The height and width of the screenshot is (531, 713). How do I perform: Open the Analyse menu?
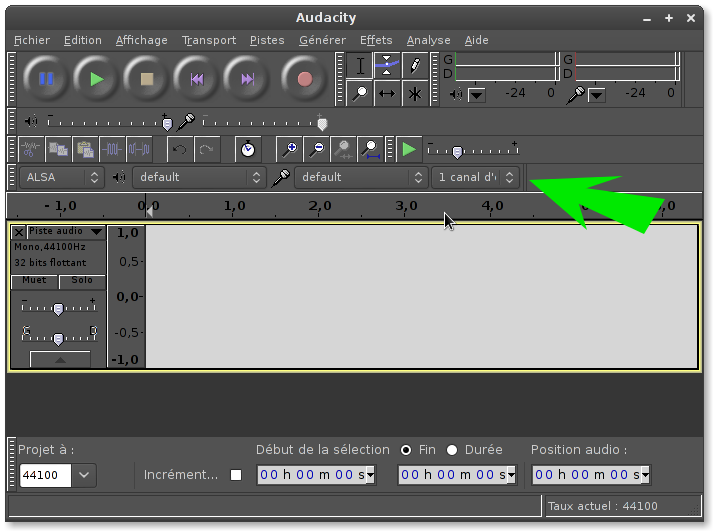pos(428,40)
